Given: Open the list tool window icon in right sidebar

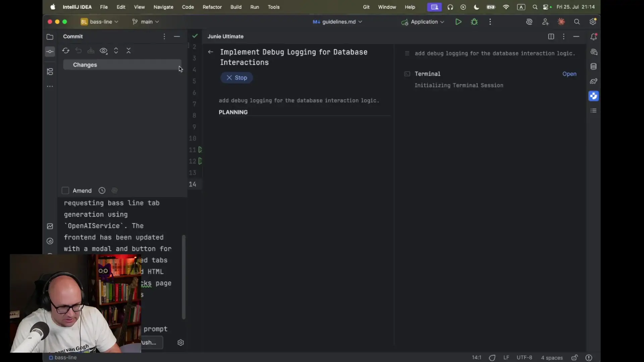Looking at the screenshot, I should 594,111.
